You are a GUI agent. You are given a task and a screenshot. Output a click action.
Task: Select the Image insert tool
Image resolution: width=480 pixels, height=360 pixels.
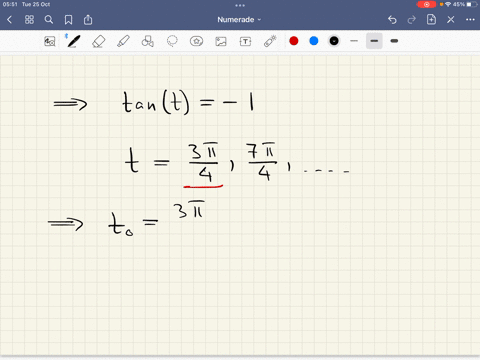pos(221,41)
